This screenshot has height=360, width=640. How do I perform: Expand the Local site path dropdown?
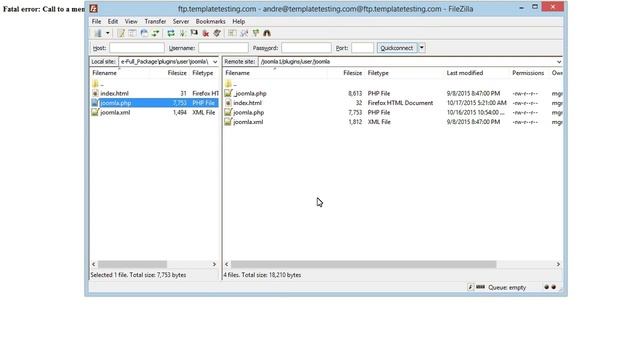[215, 62]
